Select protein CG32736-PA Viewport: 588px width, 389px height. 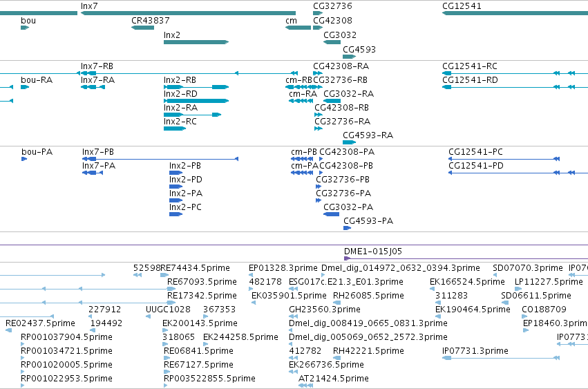(x=343, y=193)
